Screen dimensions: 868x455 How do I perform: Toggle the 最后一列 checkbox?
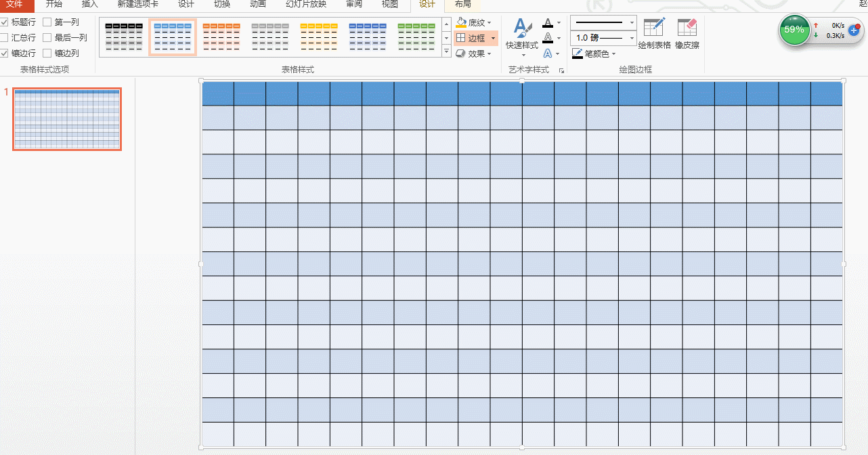47,38
